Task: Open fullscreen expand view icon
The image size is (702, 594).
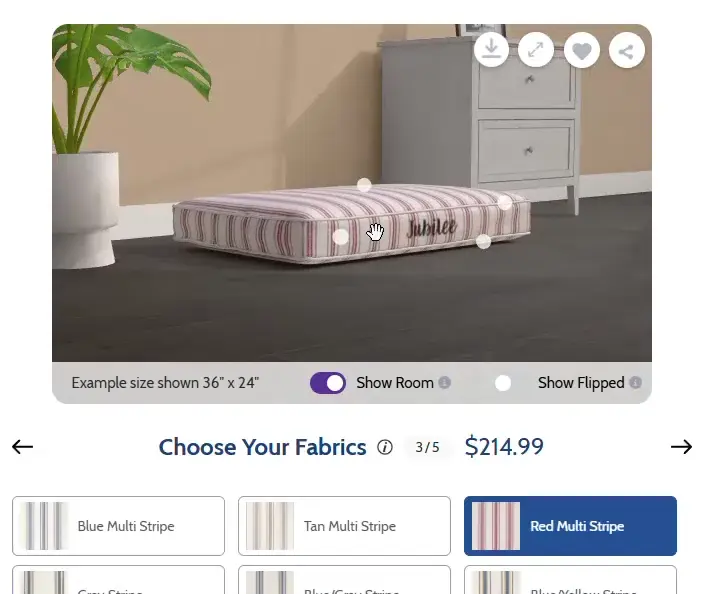Action: (536, 50)
